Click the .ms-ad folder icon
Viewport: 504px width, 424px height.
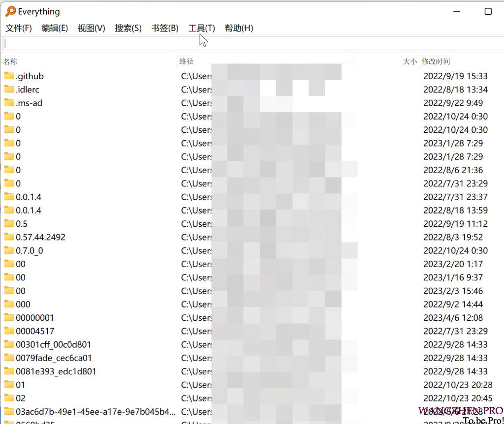coord(9,103)
